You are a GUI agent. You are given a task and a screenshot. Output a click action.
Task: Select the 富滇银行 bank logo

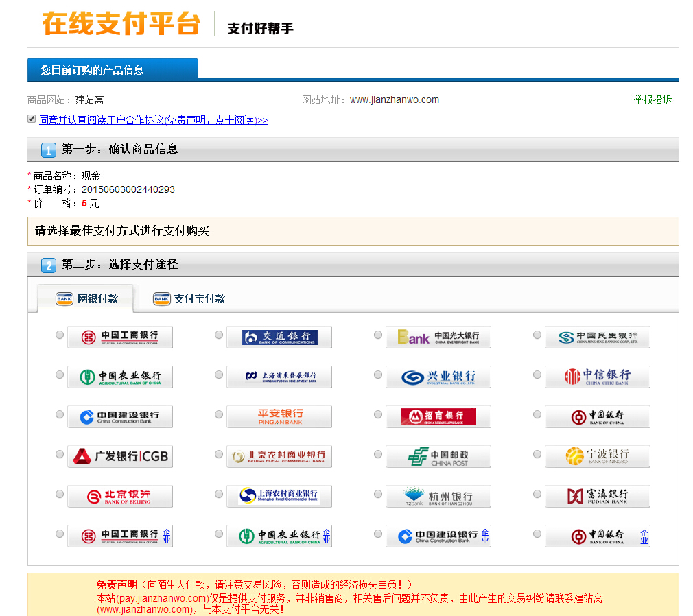(x=597, y=496)
